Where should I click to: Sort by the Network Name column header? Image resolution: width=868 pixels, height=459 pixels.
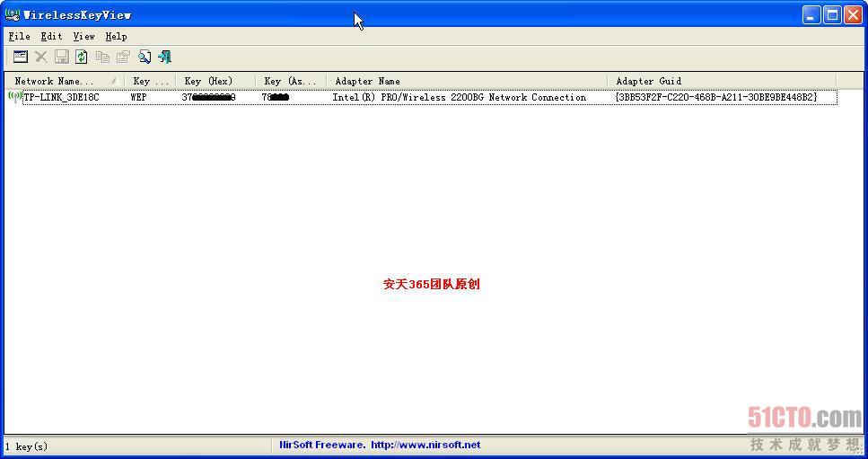65,81
